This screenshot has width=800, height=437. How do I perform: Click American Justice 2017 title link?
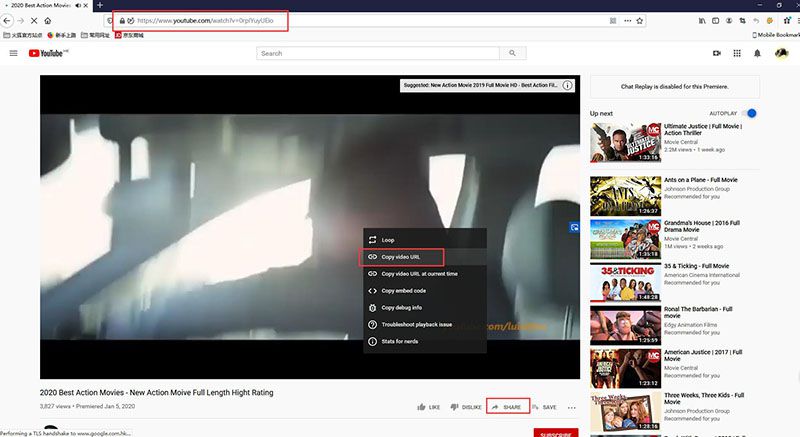pos(703,355)
